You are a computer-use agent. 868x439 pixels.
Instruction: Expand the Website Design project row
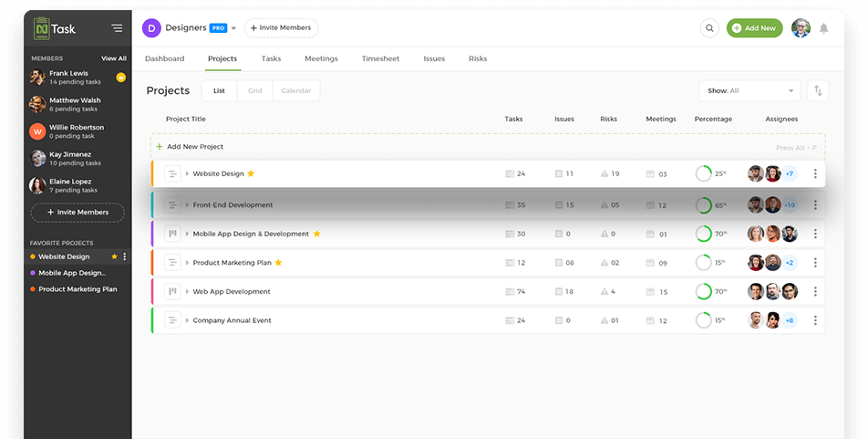pyautogui.click(x=187, y=173)
